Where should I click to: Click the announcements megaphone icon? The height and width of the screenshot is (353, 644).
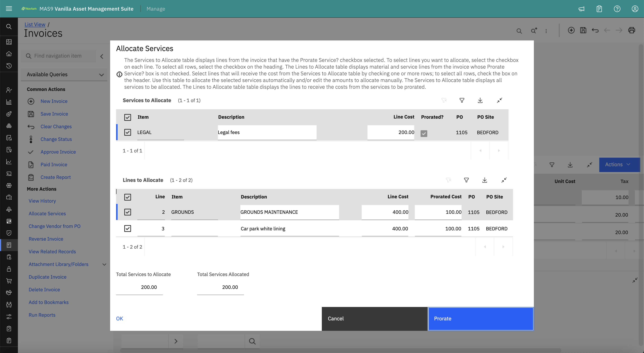tap(581, 9)
